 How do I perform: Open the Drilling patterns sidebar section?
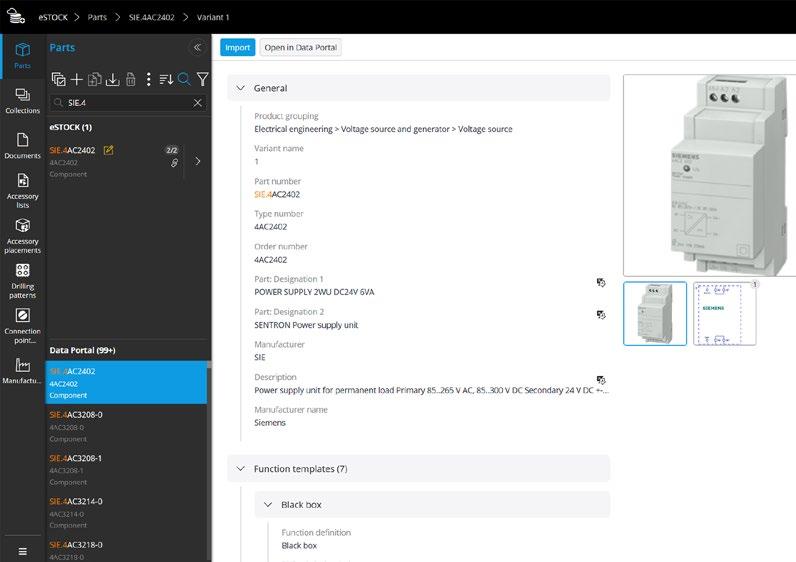point(22,281)
